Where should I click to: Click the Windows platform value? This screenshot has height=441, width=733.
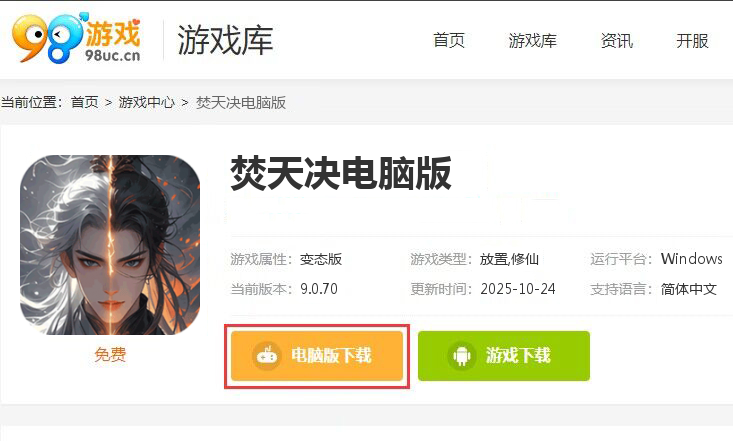pos(691,259)
